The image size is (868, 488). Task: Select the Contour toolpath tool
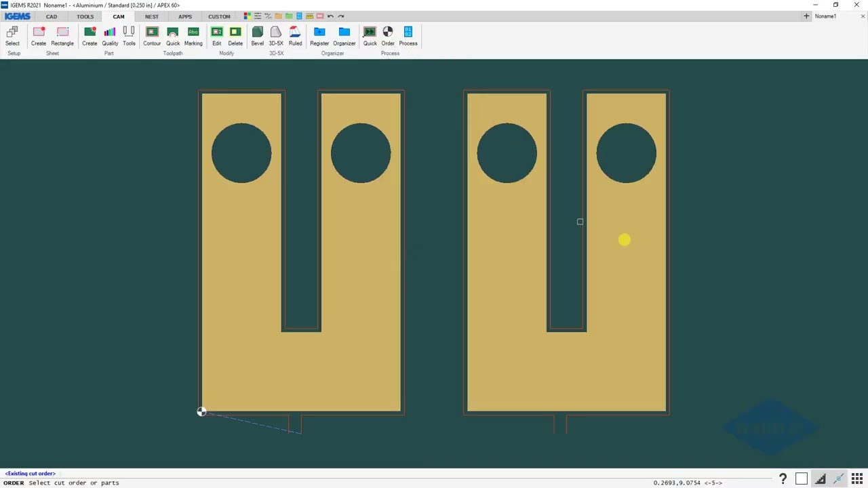[152, 37]
